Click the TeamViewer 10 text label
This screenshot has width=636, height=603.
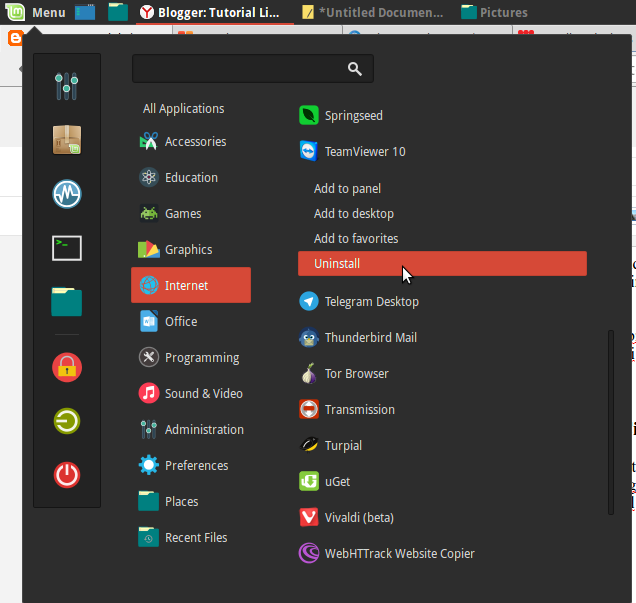pyautogui.click(x=365, y=152)
